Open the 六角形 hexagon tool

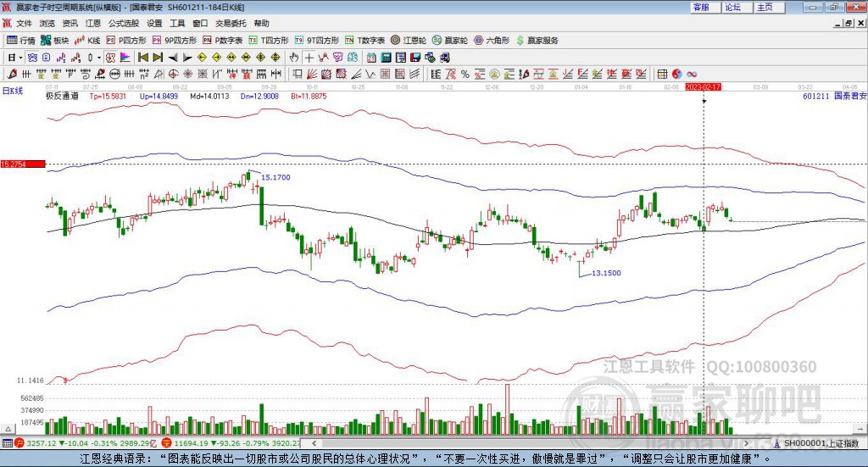[492, 41]
